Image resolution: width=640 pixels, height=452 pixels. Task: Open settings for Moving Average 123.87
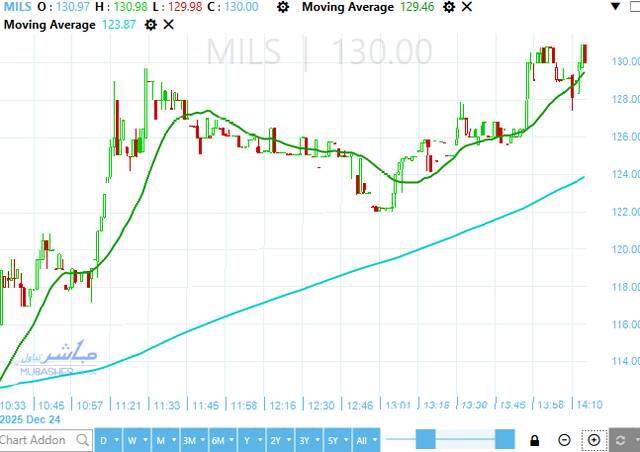[x=151, y=24]
